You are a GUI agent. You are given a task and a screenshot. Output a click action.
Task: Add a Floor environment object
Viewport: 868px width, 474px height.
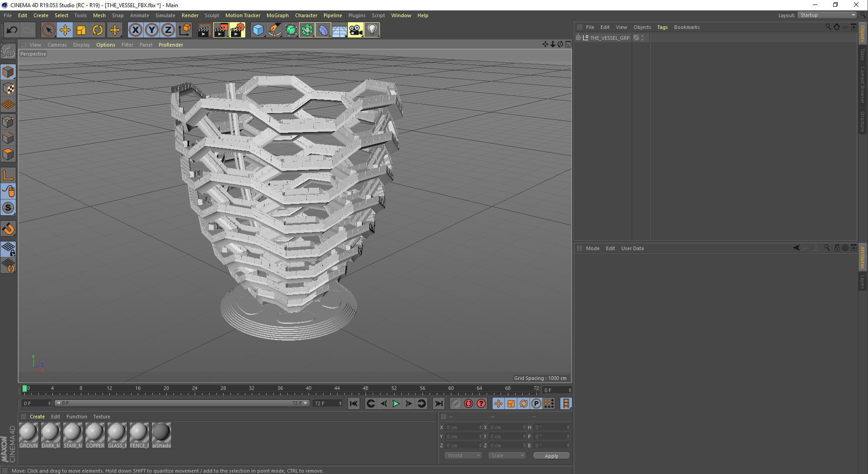pos(339,30)
